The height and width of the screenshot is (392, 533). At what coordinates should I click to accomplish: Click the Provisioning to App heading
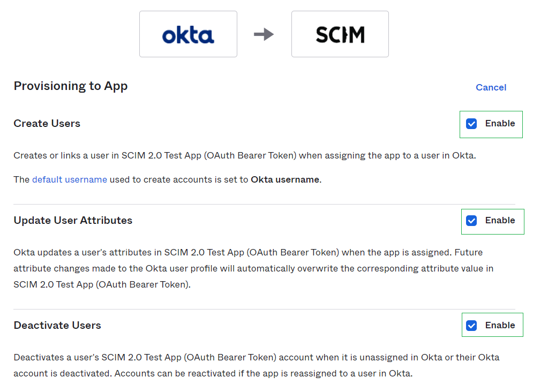pyautogui.click(x=71, y=86)
